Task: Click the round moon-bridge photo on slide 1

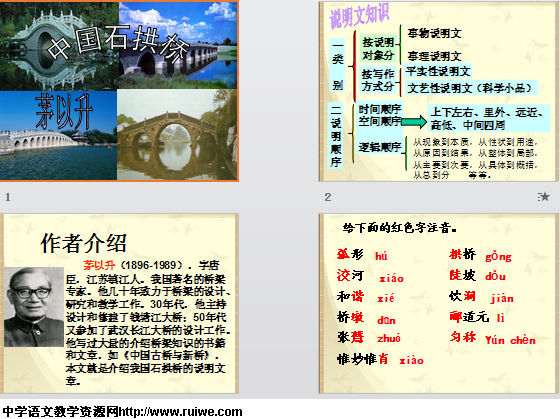Action: coord(59,46)
